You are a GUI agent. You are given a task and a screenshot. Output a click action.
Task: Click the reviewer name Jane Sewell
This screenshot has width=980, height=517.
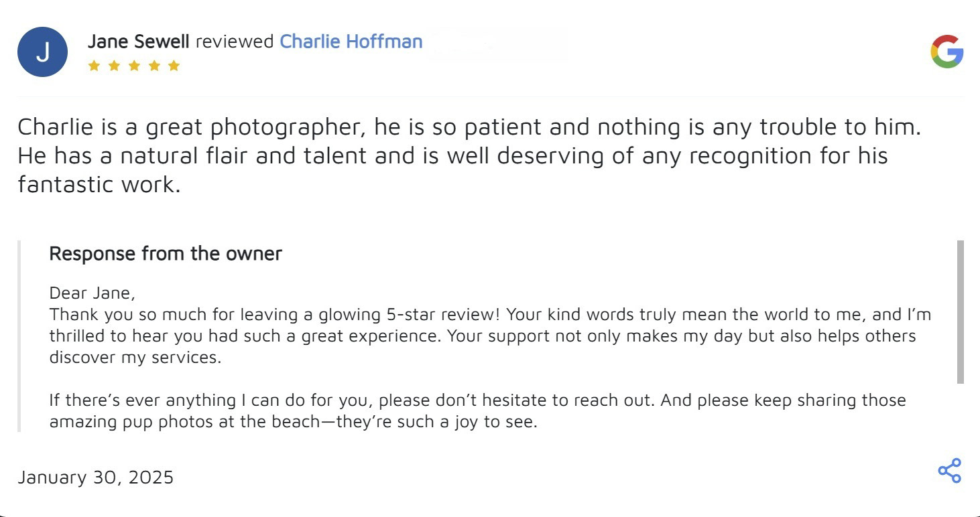(x=138, y=42)
